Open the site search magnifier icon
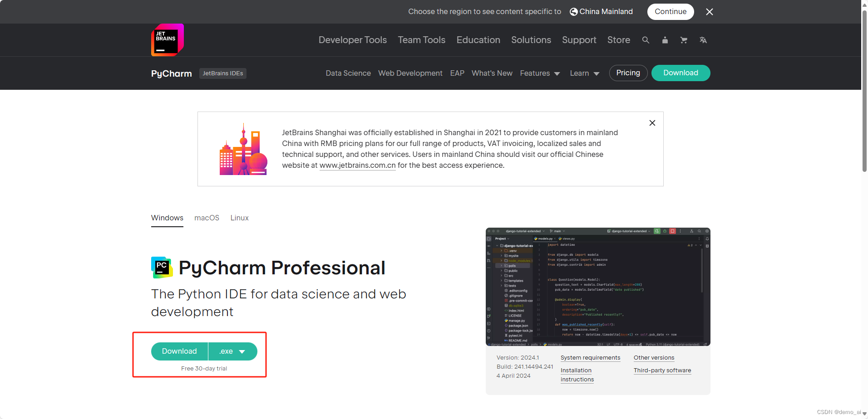The image size is (868, 419). [x=646, y=40]
